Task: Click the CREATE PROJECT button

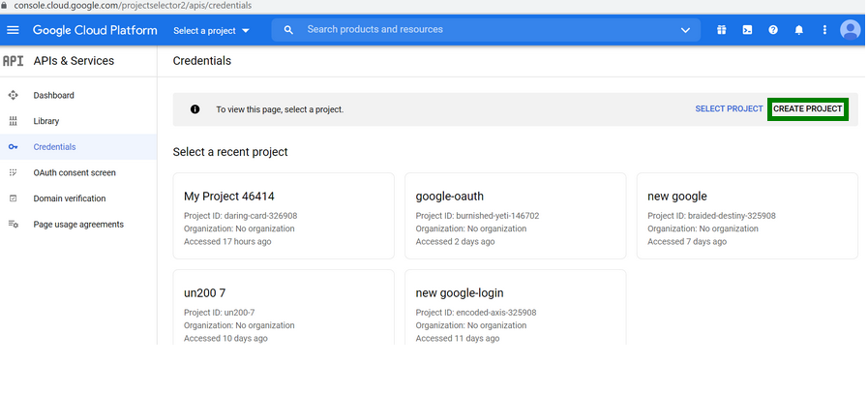Action: click(x=808, y=109)
